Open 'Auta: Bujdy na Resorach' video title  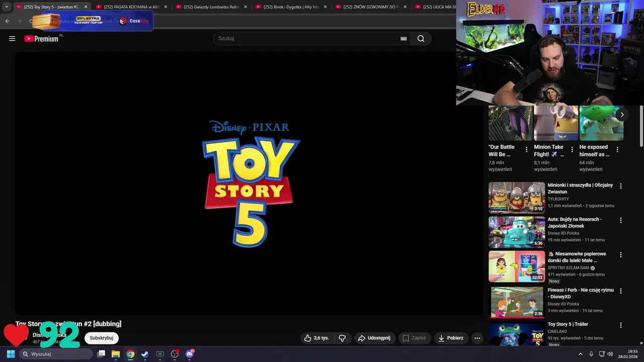pos(575,223)
